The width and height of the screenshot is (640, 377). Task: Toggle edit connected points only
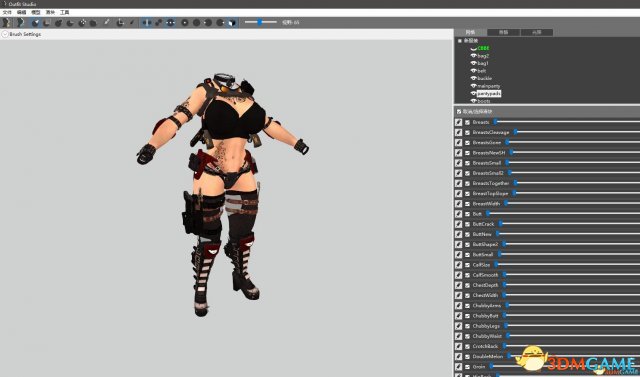[x=158, y=22]
